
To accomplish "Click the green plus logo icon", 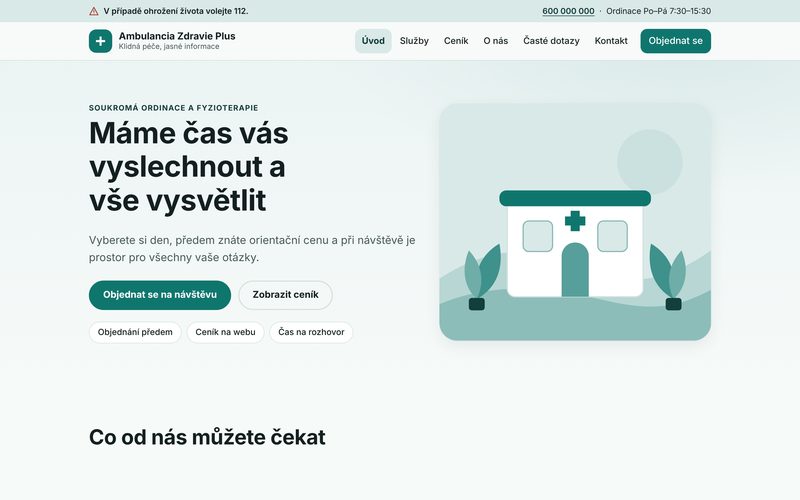I will pyautogui.click(x=101, y=41).
